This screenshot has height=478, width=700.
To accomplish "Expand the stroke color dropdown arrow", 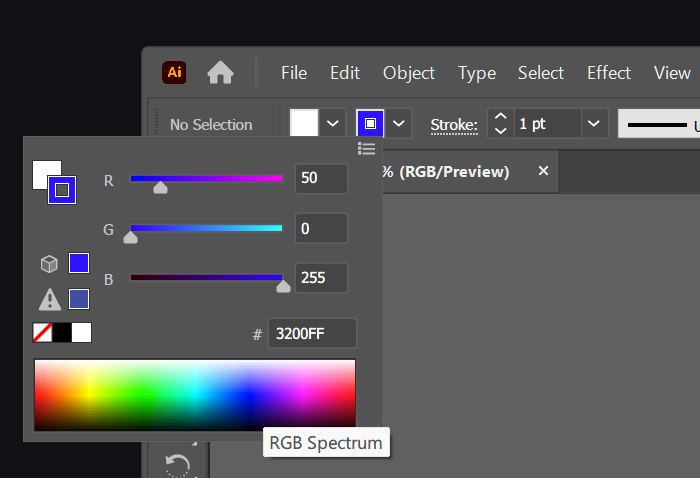I will (399, 123).
